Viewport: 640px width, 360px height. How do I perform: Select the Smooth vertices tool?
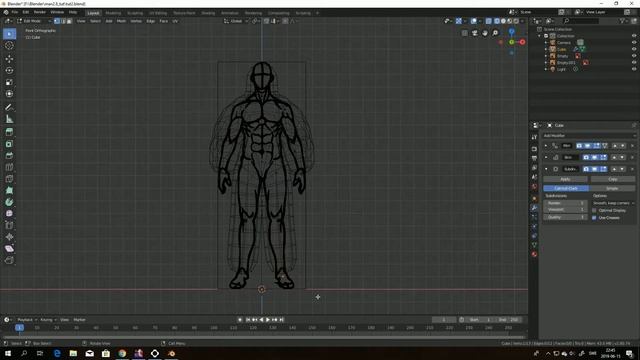[x=9, y=213]
